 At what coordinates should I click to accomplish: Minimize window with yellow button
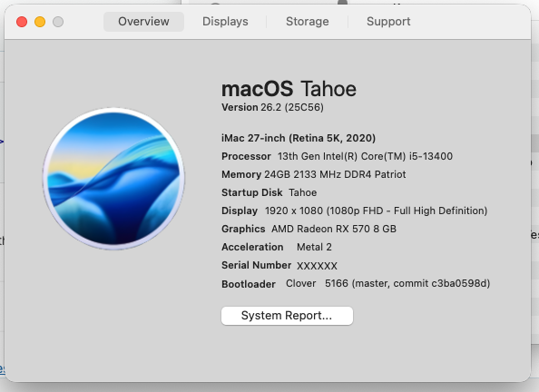coord(40,22)
